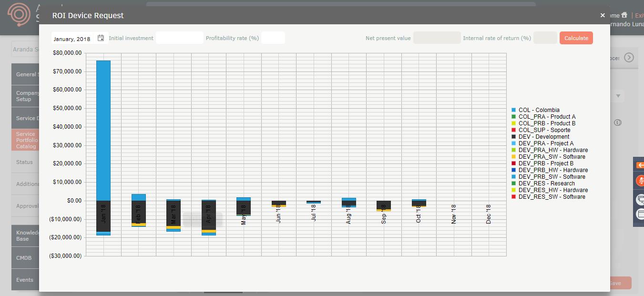Close the ROI Device Request dialog

pos(603,15)
